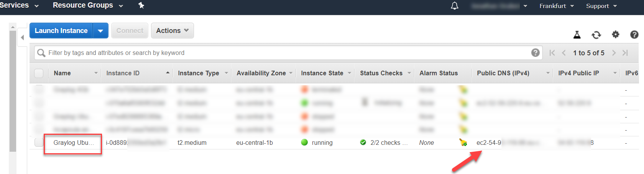The image size is (644, 174).
Task: Open Availability Zone column dropdown arrow
Action: pos(291,73)
